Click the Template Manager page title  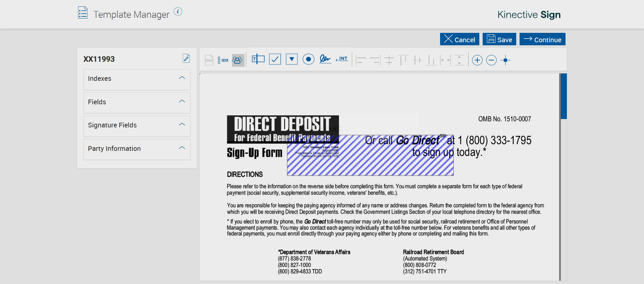(131, 14)
